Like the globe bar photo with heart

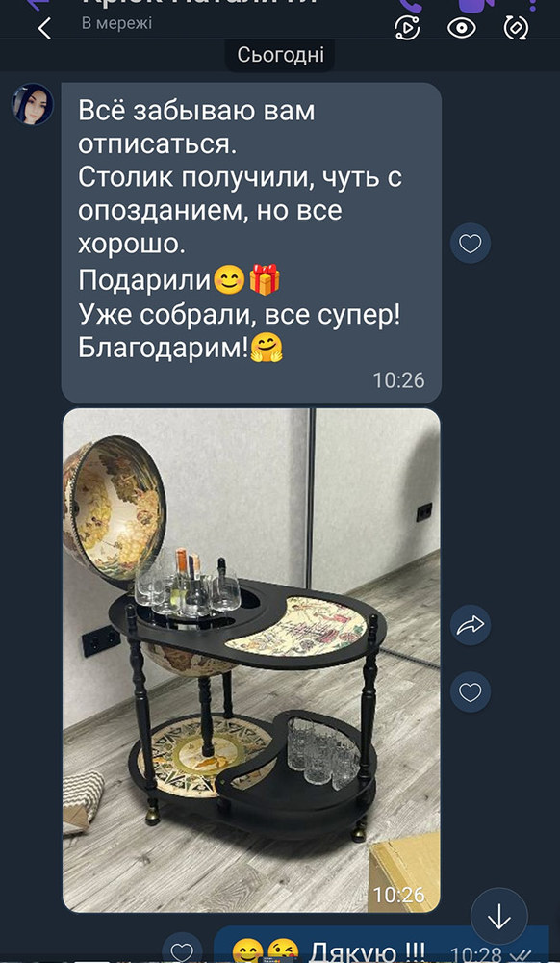click(x=471, y=691)
